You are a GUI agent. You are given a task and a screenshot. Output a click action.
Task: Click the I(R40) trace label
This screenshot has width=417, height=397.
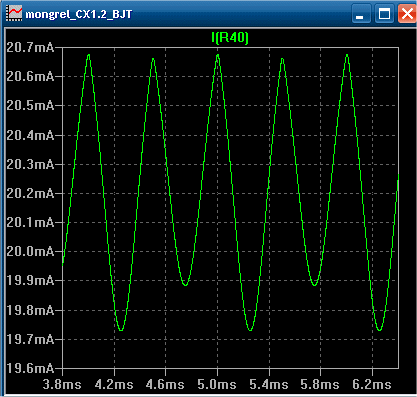point(230,38)
